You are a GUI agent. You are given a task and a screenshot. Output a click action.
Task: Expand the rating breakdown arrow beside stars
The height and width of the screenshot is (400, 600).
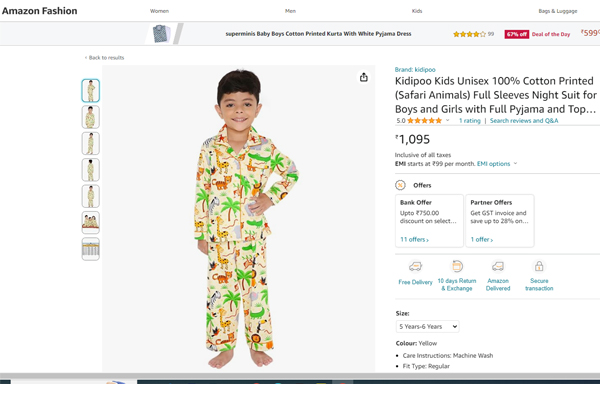point(448,120)
